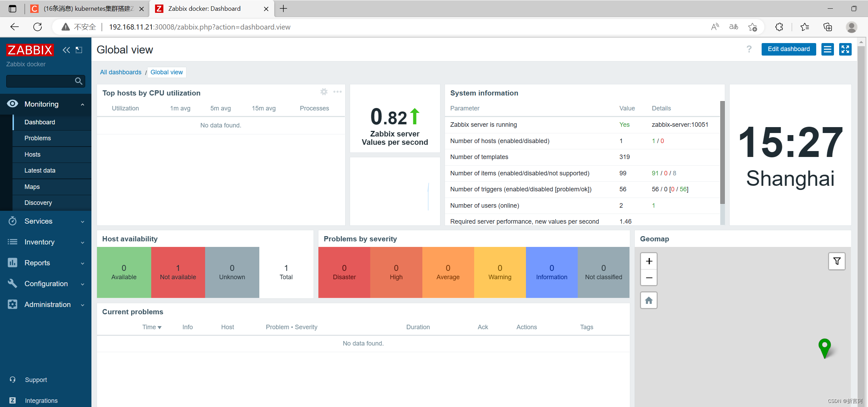Viewport: 868px width, 407px height.
Task: Open browser collections icon
Action: [x=828, y=27]
